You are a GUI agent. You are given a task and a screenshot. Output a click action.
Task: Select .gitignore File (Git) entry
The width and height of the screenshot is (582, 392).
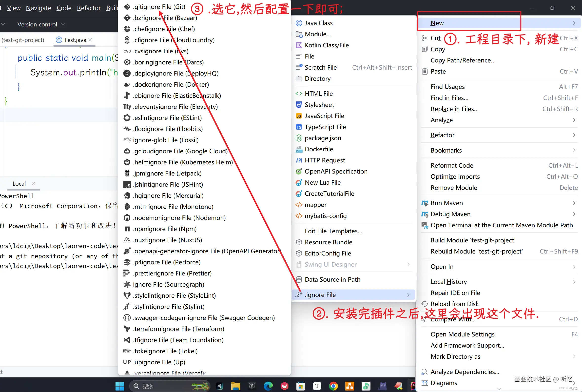[159, 7]
